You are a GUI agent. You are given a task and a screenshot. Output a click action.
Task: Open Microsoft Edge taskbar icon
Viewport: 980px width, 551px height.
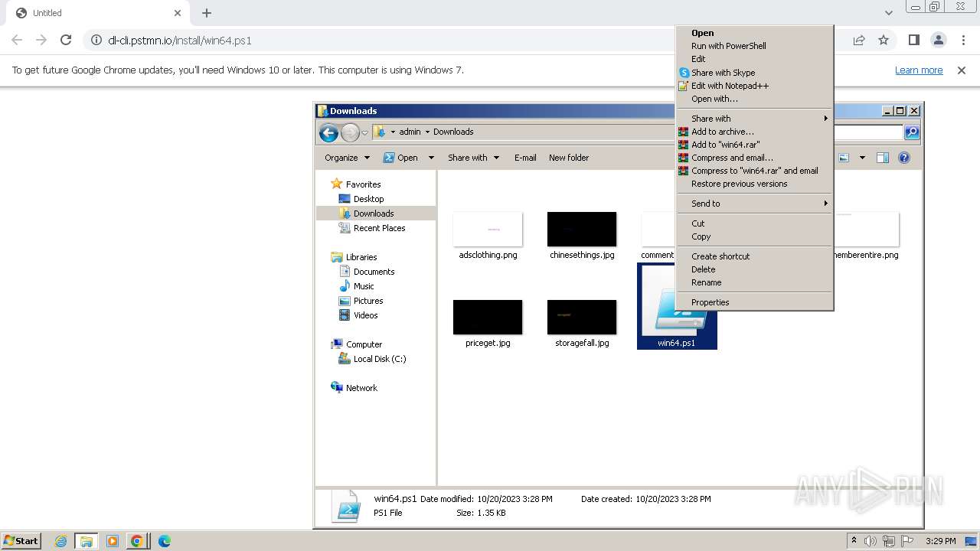pyautogui.click(x=165, y=541)
